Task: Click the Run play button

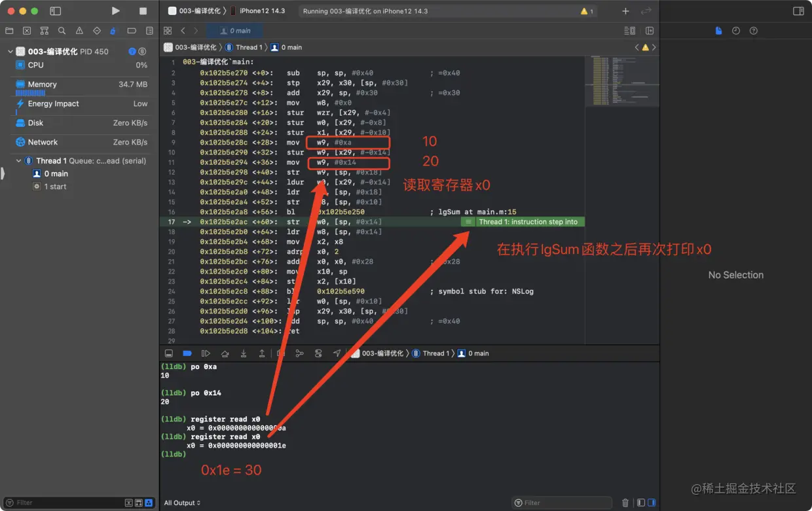Action: (x=116, y=11)
